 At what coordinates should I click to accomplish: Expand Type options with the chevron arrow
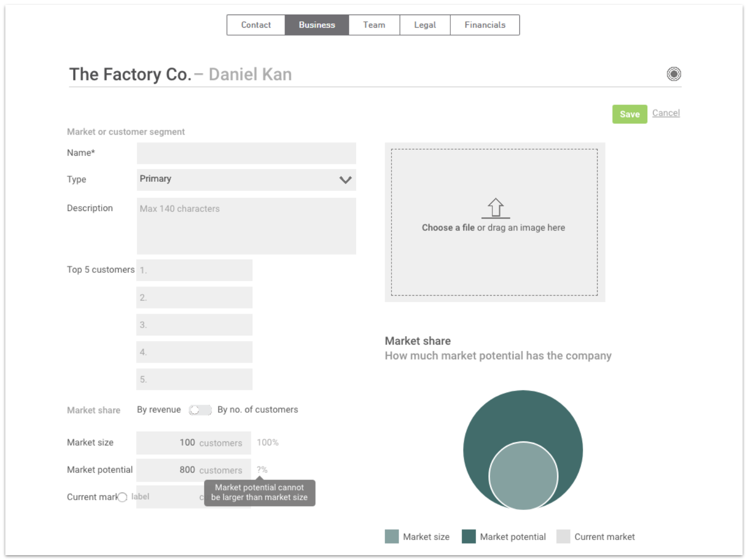pos(345,180)
